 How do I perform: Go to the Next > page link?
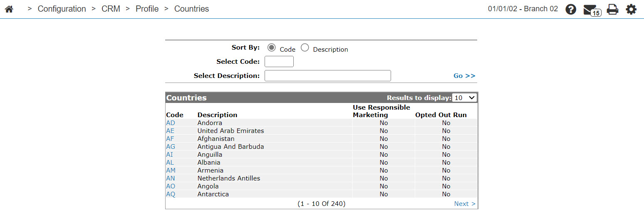[465, 204]
